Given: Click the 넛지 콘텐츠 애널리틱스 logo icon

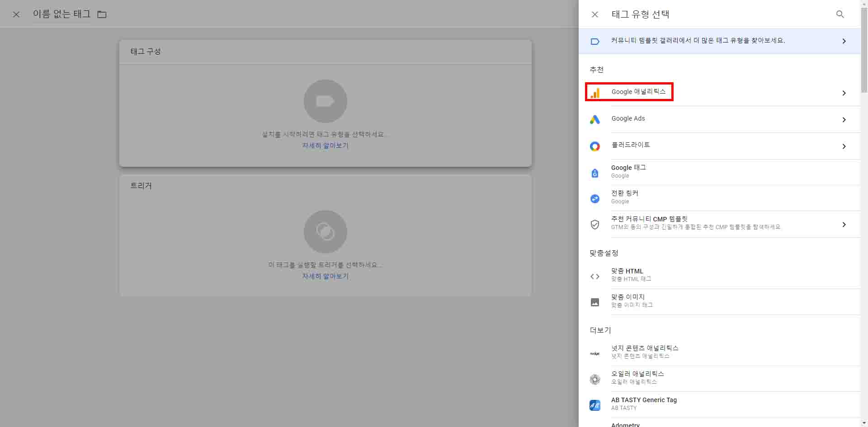Looking at the screenshot, I should [x=595, y=353].
